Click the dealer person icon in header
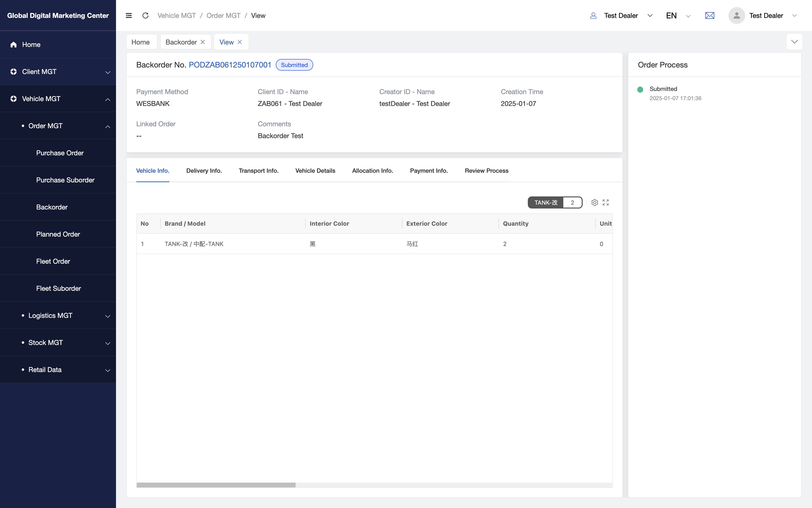 click(x=593, y=15)
